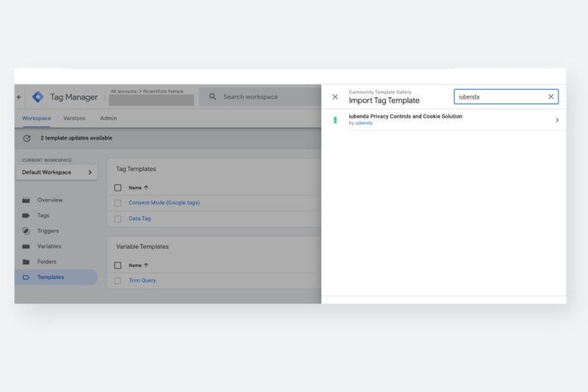The image size is (588, 392).
Task: Click the Tag Templates Name column header
Action: coord(135,188)
